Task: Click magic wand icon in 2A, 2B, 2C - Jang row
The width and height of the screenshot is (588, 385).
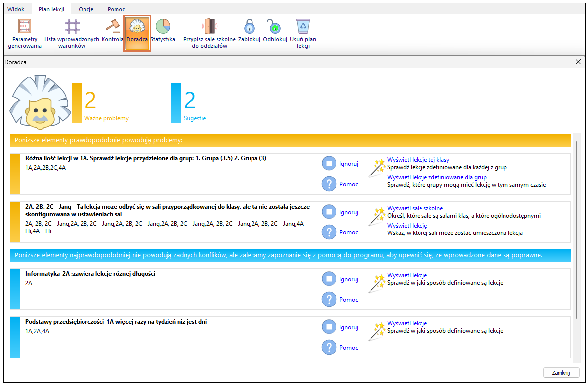Action: (x=377, y=216)
